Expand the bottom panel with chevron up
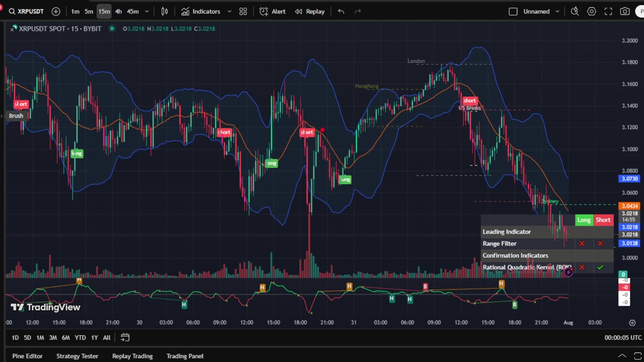Viewport: 644px width, 362px height. point(623,356)
